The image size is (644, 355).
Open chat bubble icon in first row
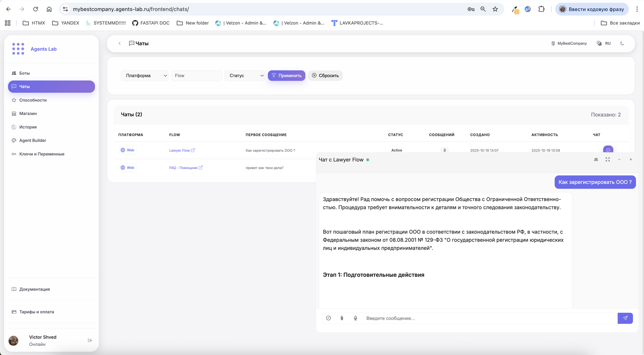(608, 150)
